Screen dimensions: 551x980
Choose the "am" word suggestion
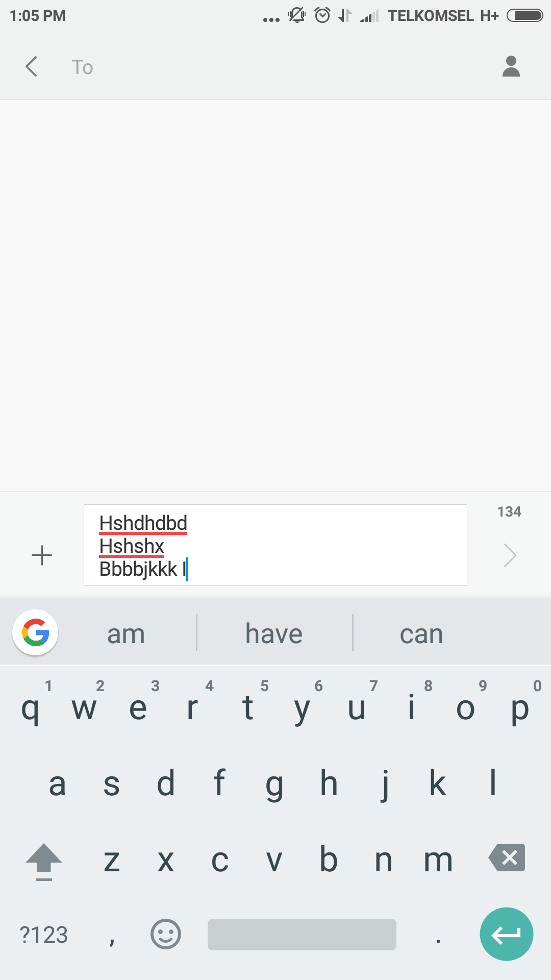126,634
